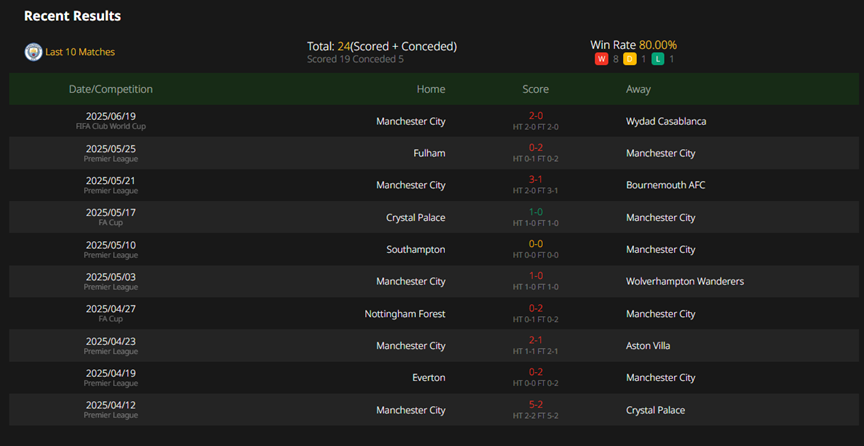Select Fulham in the home column
This screenshot has width=864, height=446.
click(429, 153)
